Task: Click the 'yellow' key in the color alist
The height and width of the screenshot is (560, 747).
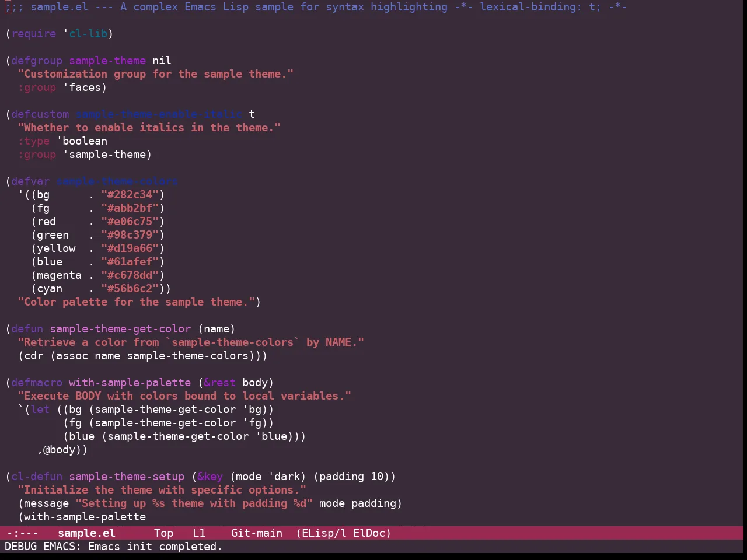Action: (x=56, y=249)
